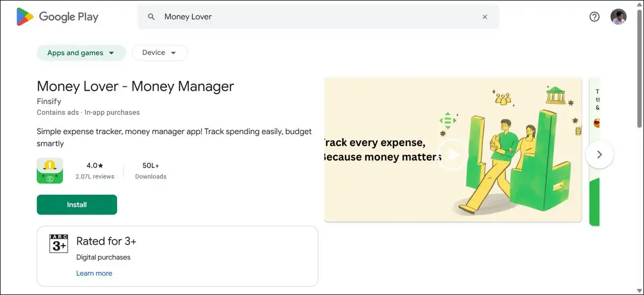The image size is (644, 295).
Task: Show next screenshot with arrow
Action: point(599,154)
